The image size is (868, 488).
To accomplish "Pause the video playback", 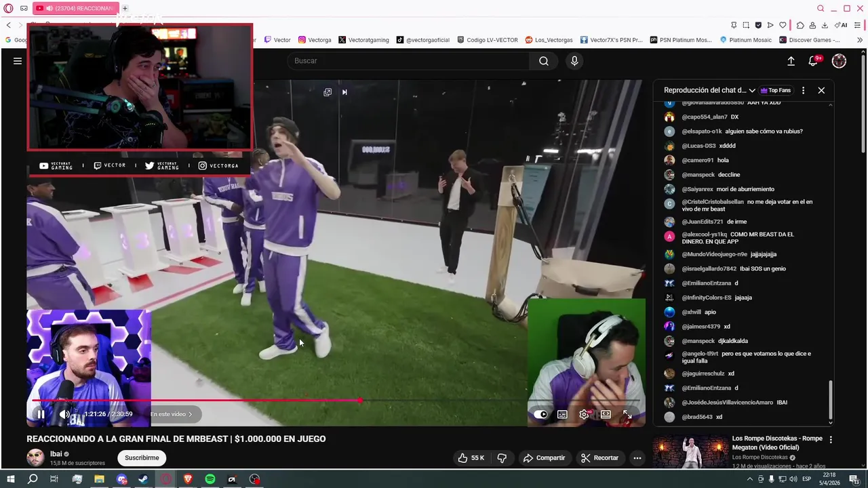I will click(41, 414).
